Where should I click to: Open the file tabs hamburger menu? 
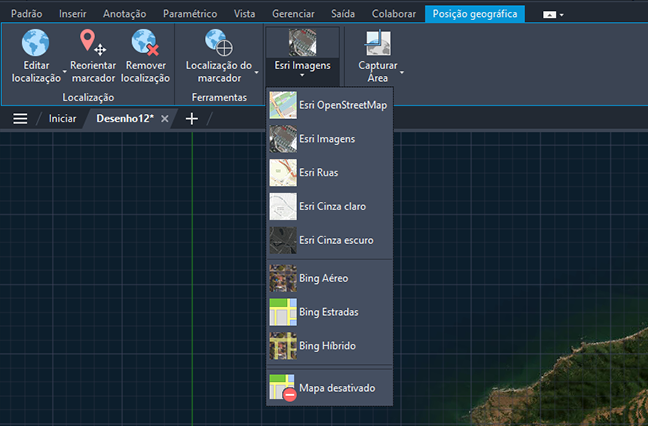20,119
